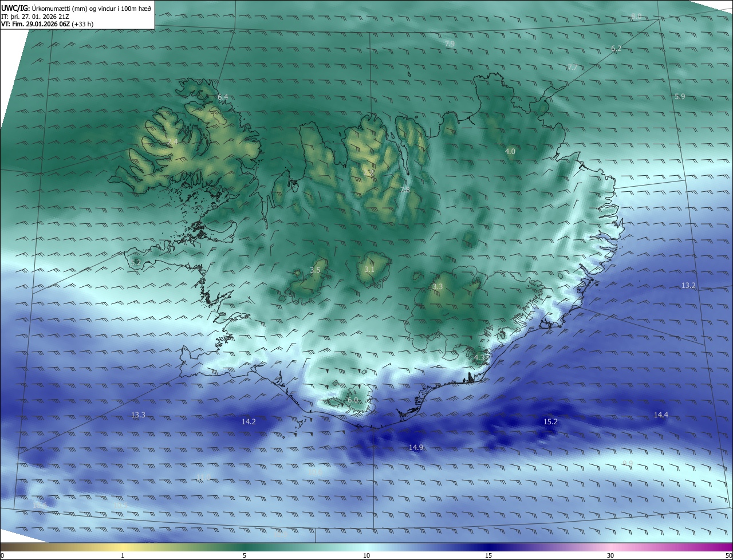
Task: Click the color scale label 15
Action: (488, 555)
